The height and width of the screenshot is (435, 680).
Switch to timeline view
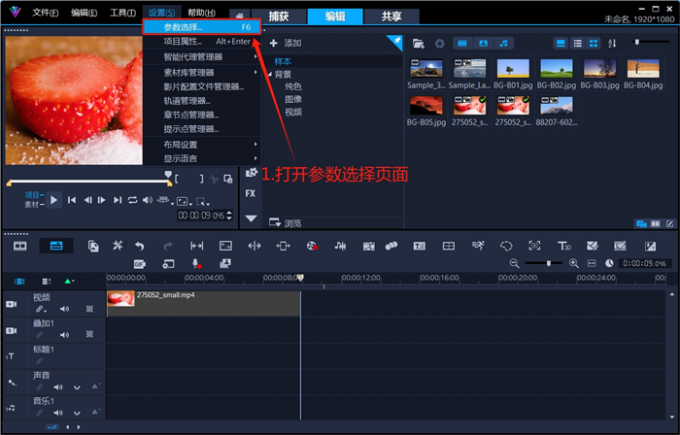click(56, 246)
